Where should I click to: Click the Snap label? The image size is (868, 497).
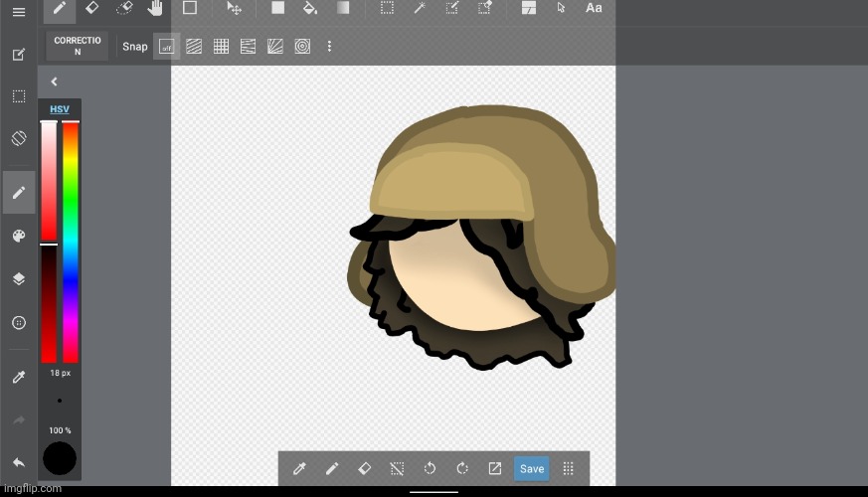click(134, 47)
